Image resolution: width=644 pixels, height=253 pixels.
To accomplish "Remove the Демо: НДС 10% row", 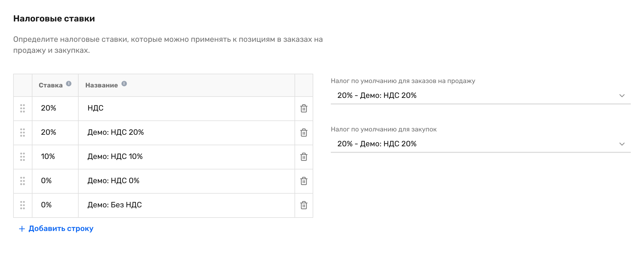I will click(x=304, y=157).
